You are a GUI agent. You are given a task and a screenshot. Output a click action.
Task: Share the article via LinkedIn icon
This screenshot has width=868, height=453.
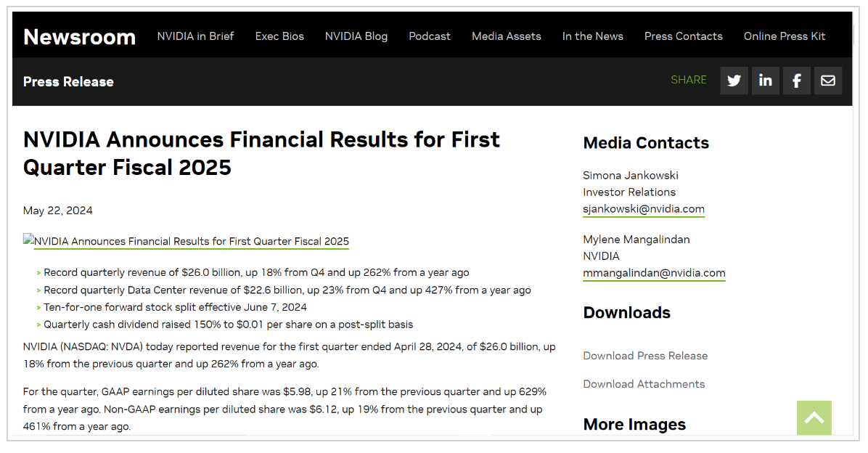coord(765,81)
